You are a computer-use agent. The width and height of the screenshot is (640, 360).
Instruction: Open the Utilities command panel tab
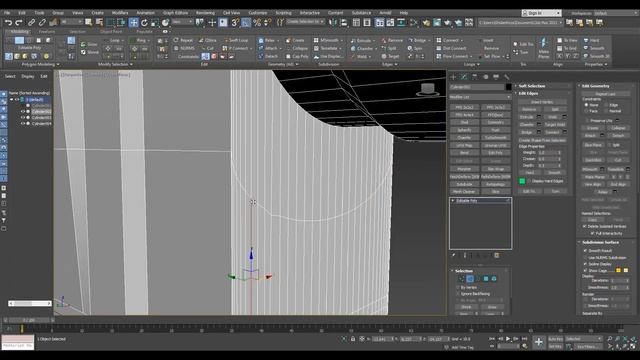coord(507,77)
